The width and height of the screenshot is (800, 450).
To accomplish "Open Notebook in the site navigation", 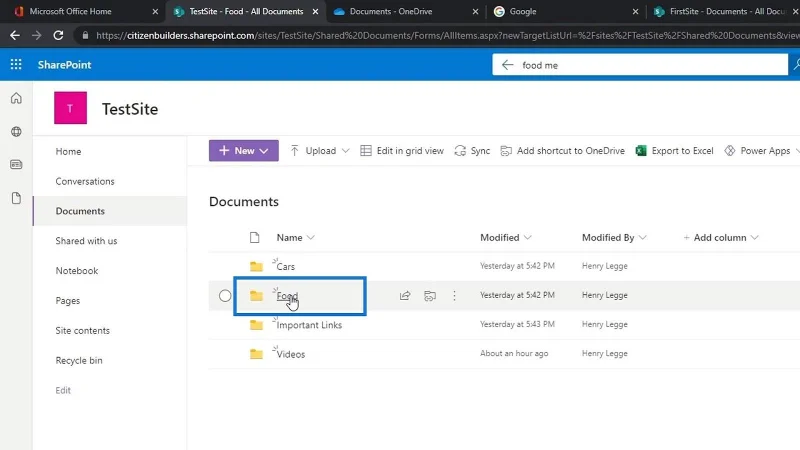I will [77, 271].
